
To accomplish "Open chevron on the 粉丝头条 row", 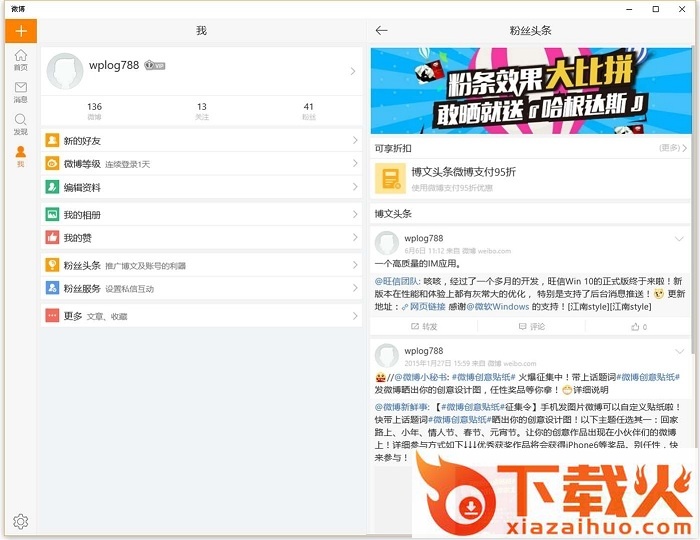I will pyautogui.click(x=355, y=265).
